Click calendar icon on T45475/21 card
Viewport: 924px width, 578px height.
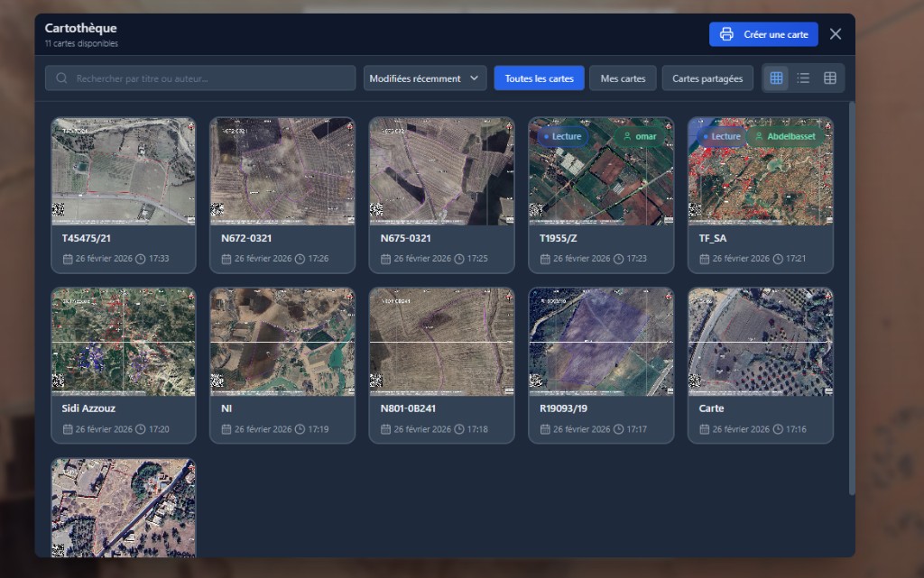(68, 259)
